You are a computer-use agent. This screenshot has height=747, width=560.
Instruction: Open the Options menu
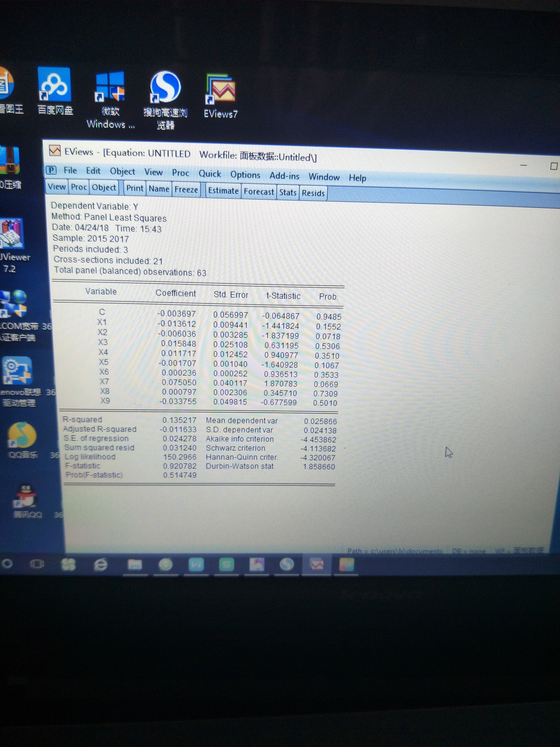point(245,175)
